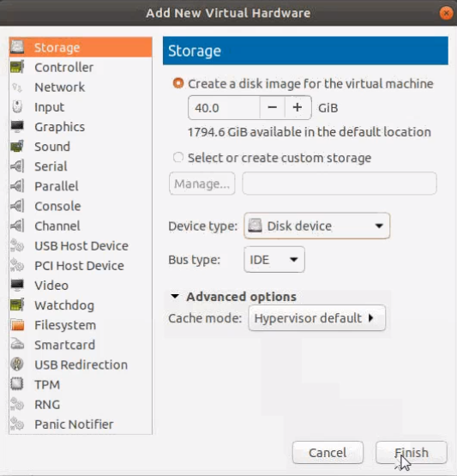This screenshot has height=476, width=457.
Task: Select the Filesystem folder icon
Action: pos(17,325)
